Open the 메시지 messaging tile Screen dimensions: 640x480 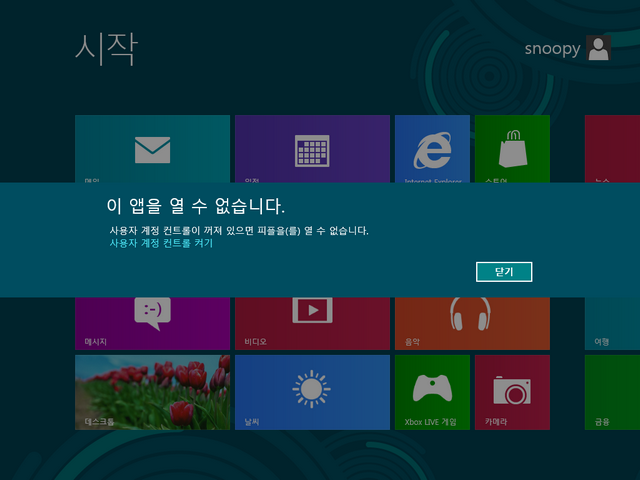(x=152, y=323)
